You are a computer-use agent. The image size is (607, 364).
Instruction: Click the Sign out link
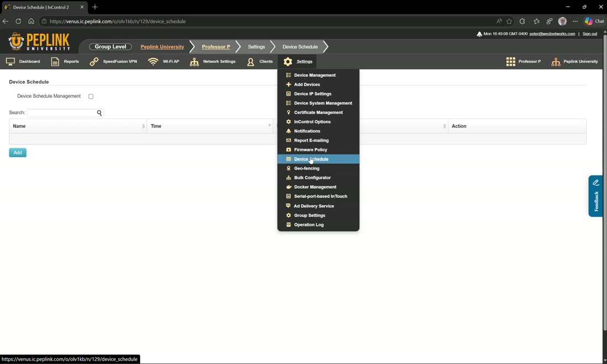coord(589,34)
